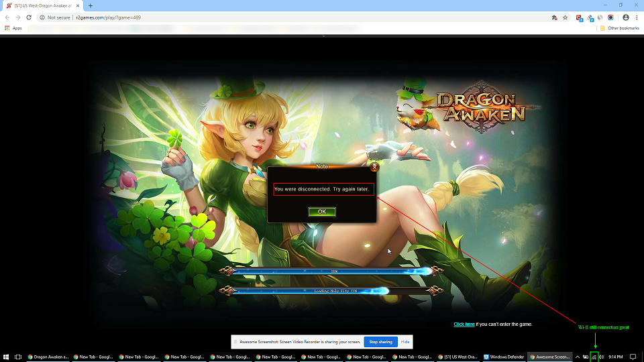Bookmark this page using the star icon
The width and height of the screenshot is (644, 362).
[x=565, y=17]
